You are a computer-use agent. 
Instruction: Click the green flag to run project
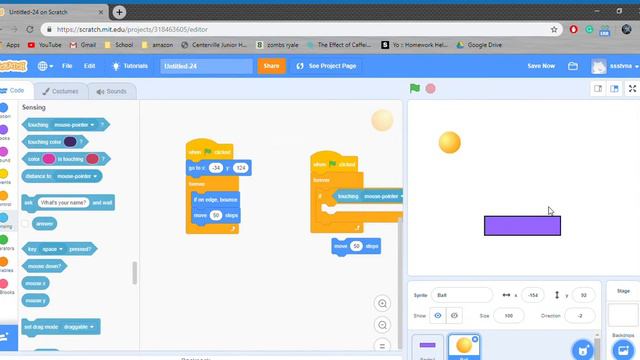pos(415,88)
